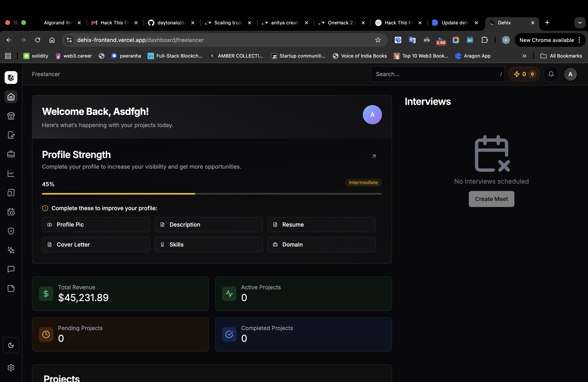Toggle dark mode moon button
Screen dimensions: 588x382
[x=11, y=345]
